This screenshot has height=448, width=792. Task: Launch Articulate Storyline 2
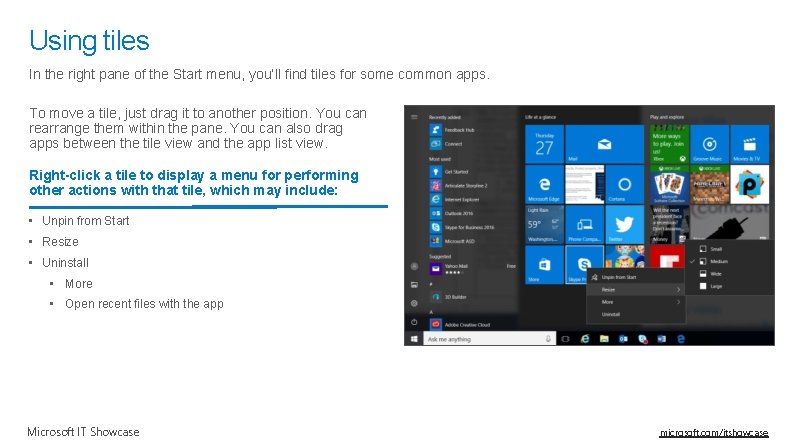tap(459, 185)
